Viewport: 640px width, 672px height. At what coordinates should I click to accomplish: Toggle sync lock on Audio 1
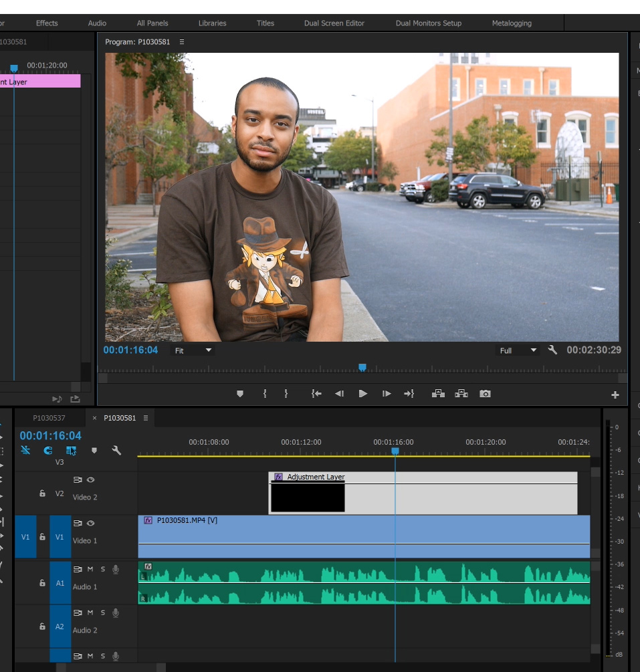[x=78, y=569]
